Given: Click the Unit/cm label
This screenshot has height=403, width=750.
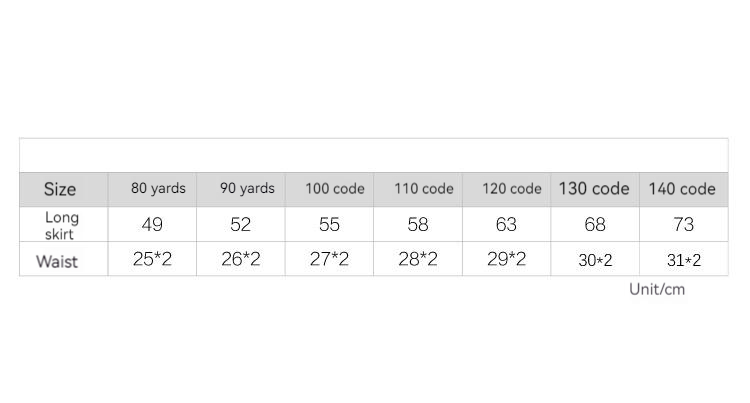Looking at the screenshot, I should tap(657, 289).
